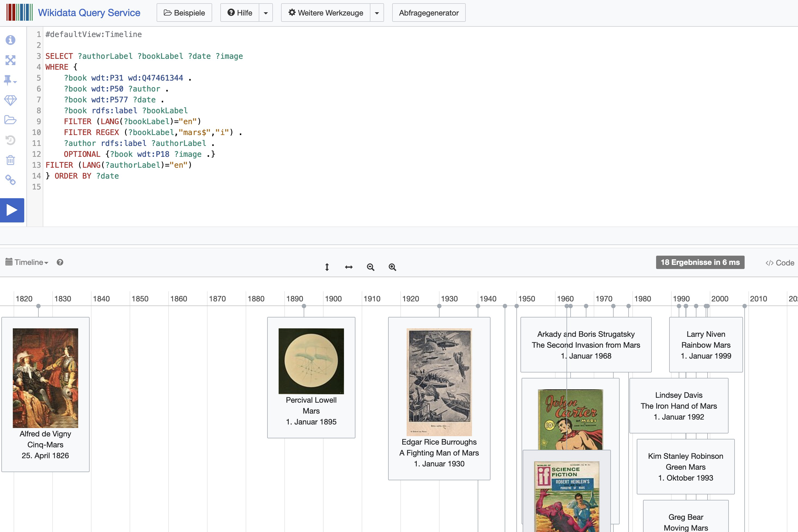Screen dimensions: 798x532
Task: Click the link icon to share query
Action: (11, 180)
